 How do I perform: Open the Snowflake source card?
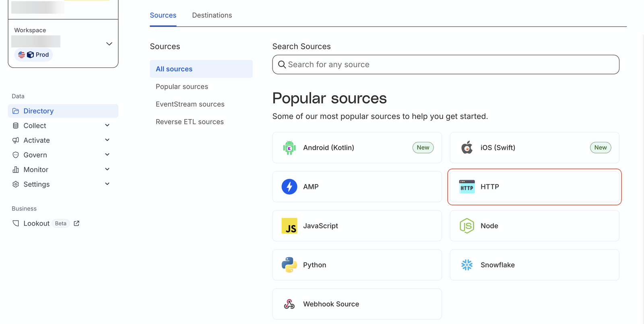tap(535, 265)
